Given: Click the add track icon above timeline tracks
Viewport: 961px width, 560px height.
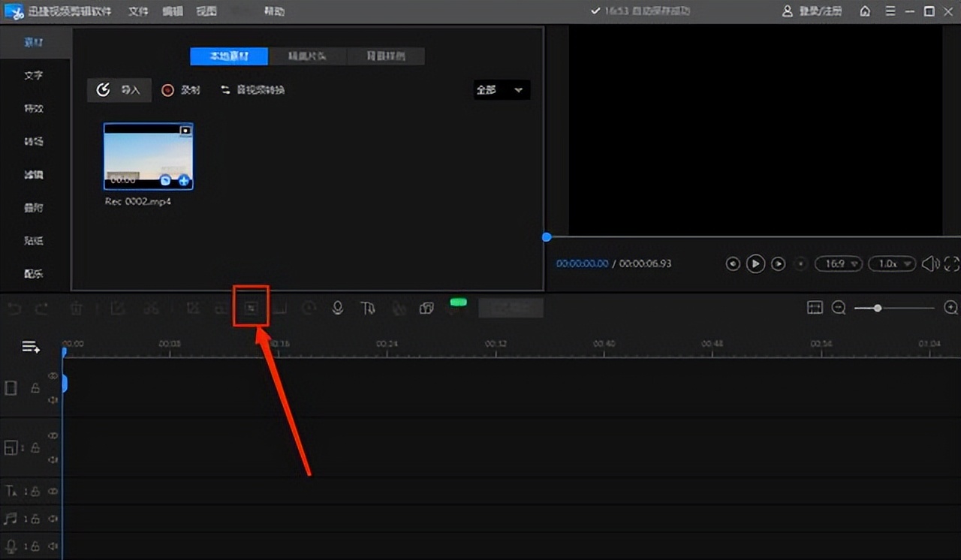Looking at the screenshot, I should tap(31, 347).
